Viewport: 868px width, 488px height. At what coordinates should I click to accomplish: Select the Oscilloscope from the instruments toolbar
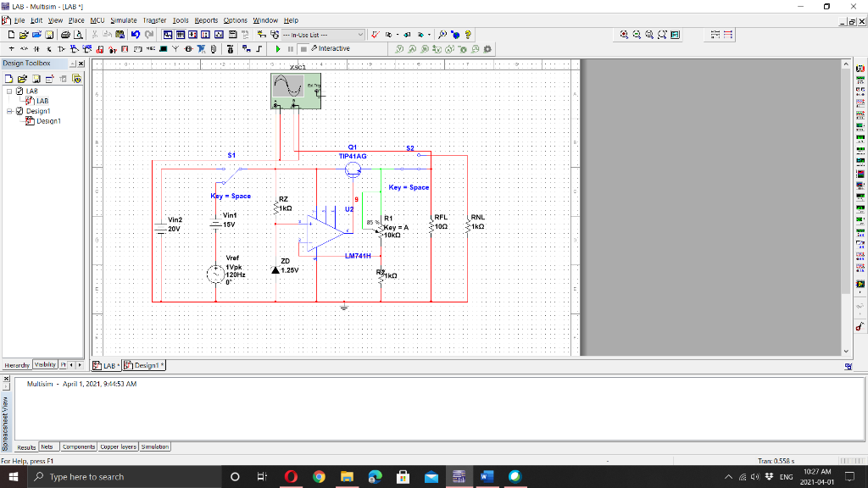click(860, 102)
